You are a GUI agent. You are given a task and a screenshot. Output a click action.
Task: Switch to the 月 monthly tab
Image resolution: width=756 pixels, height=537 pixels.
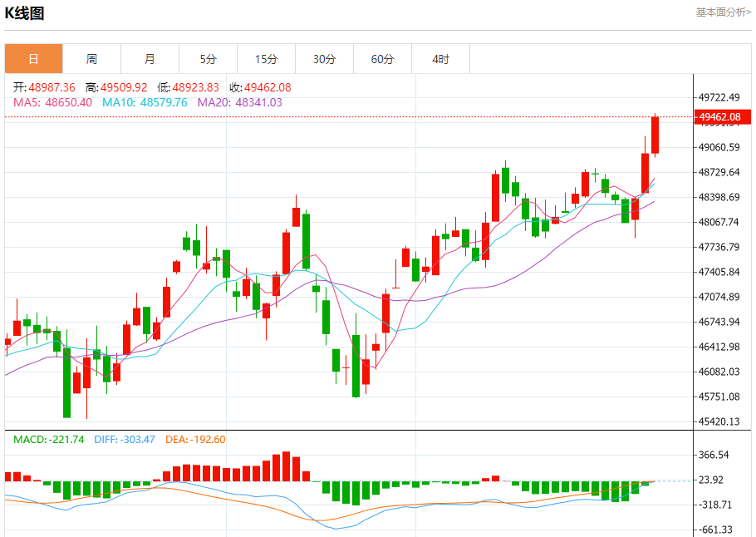click(150, 59)
